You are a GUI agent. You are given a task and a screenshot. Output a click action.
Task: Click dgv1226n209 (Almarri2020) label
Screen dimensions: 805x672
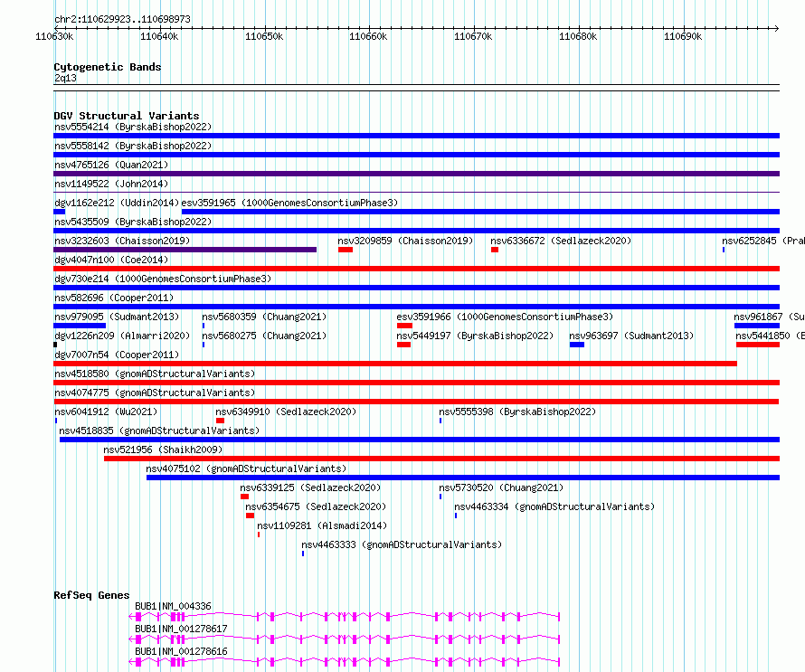click(x=122, y=336)
